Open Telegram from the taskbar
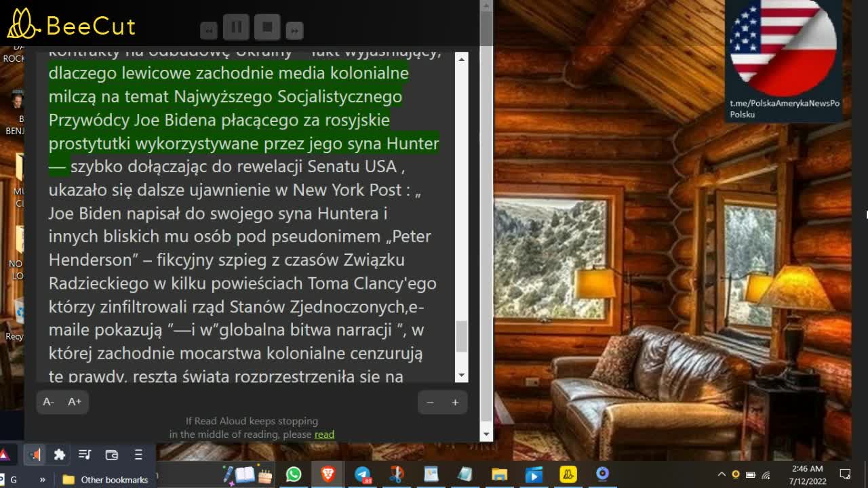 [363, 474]
